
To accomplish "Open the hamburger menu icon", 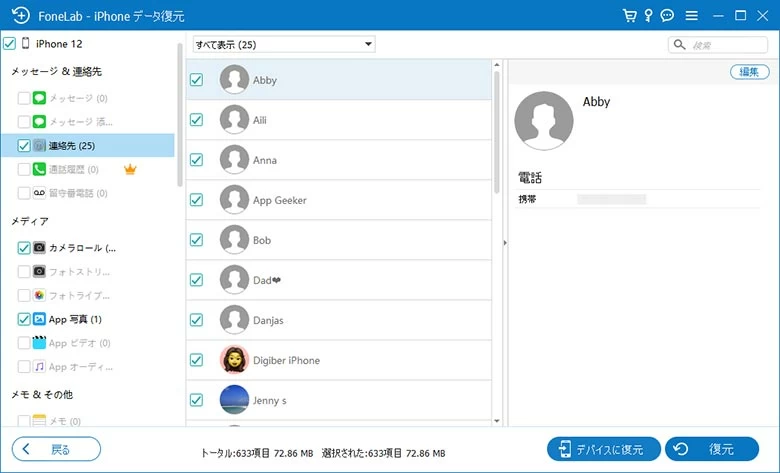I will click(x=691, y=16).
